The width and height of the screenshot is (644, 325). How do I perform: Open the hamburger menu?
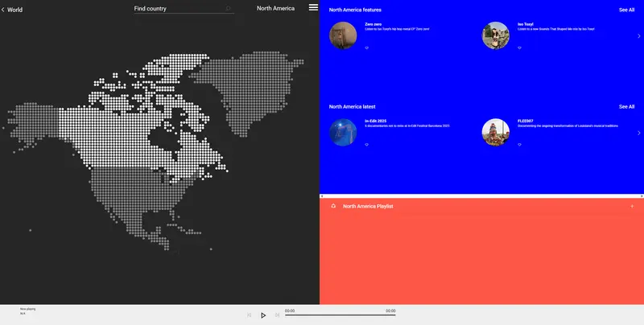pyautogui.click(x=313, y=7)
